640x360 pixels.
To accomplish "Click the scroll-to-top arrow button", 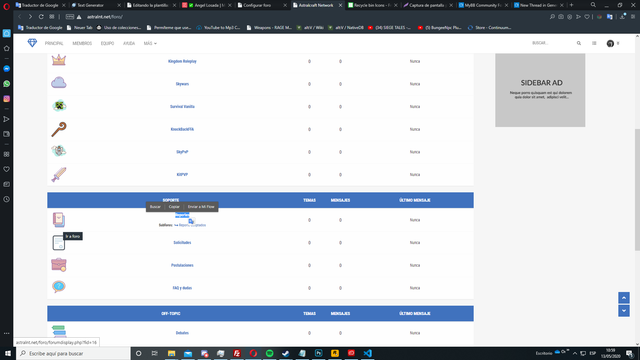I will coord(624,298).
